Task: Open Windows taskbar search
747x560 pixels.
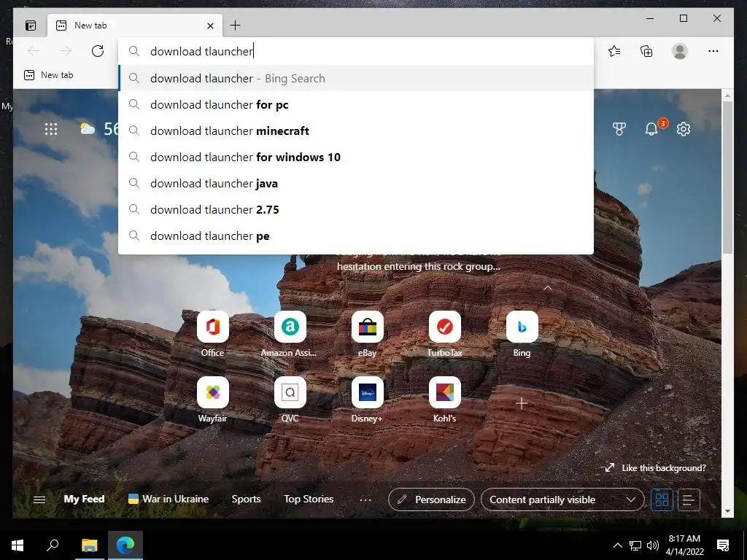Action: 53,545
